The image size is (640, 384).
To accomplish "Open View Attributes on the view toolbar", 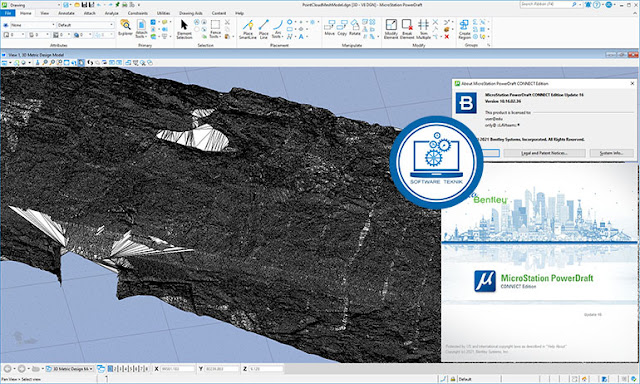I will pos(4,62).
